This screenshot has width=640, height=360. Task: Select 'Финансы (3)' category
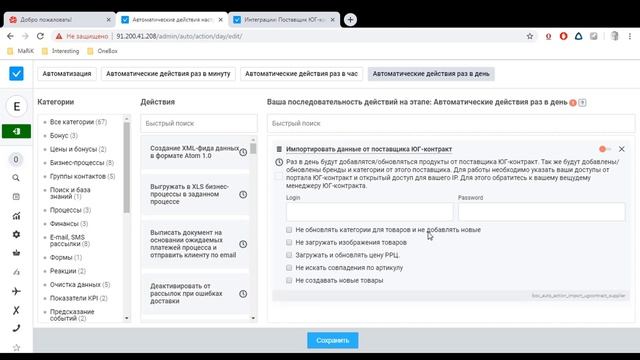click(69, 224)
